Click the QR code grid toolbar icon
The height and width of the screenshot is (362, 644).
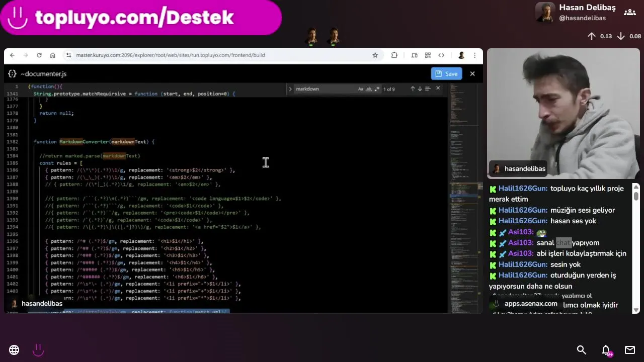click(428, 55)
